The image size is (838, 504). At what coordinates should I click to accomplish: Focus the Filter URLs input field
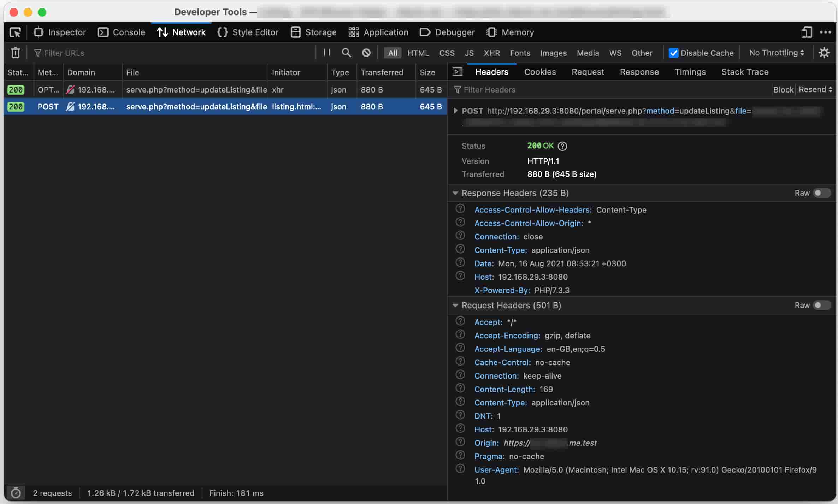click(173, 53)
